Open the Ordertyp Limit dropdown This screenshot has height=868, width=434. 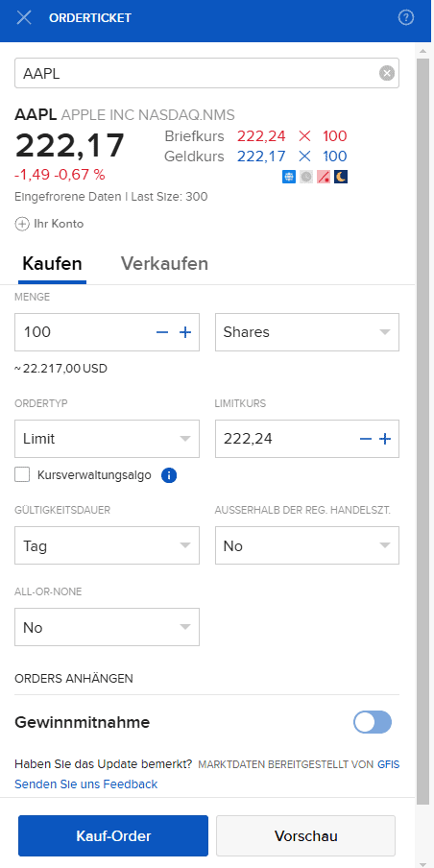point(107,439)
